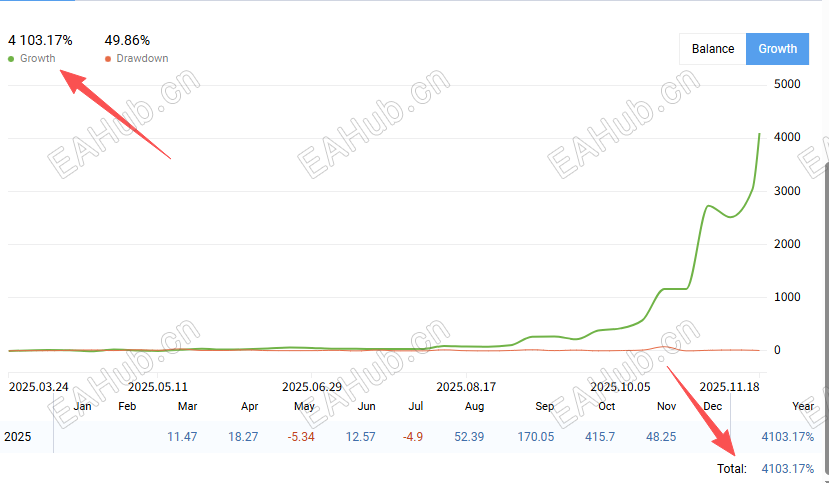Screen dimensions: 829x483
Task: Click August return value 52.39
Action: 468,438
